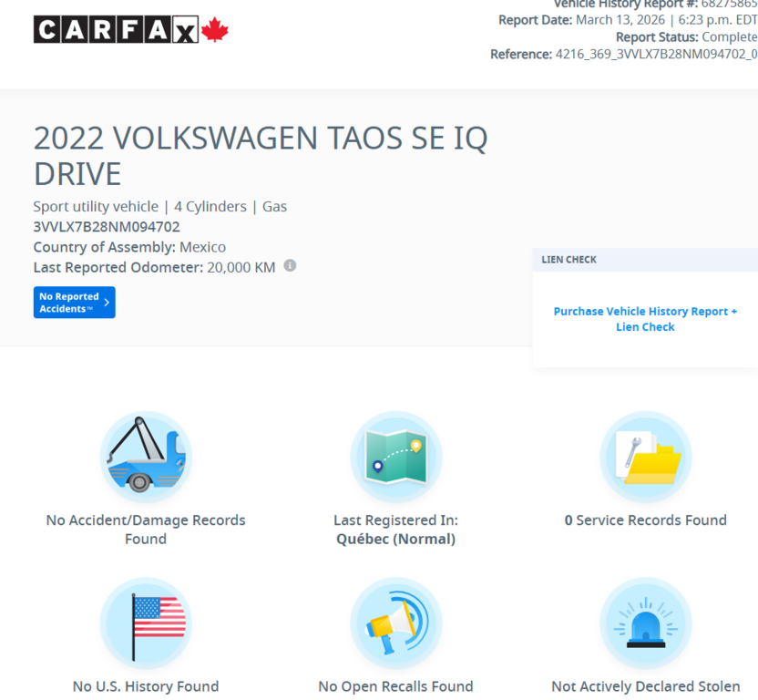Screen dimensions: 758x700
Task: Click the Québec (Normal) registration label
Action: pos(395,539)
